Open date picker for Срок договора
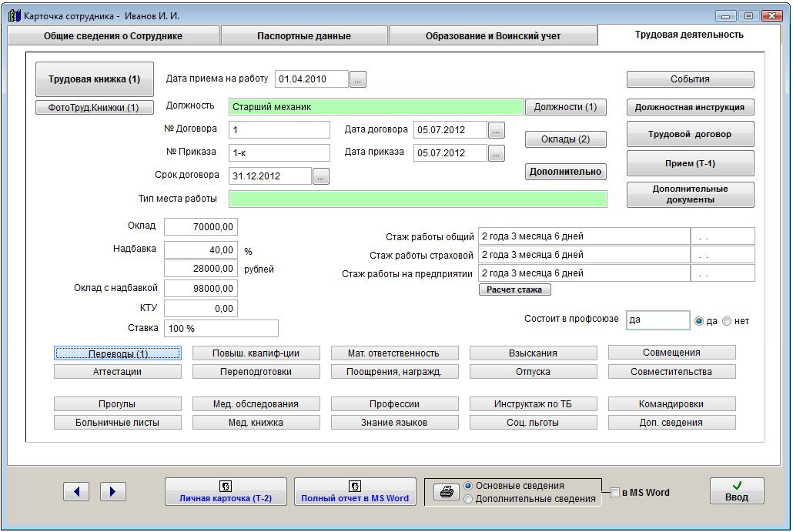Screen dimensions: 793x532 [321, 176]
